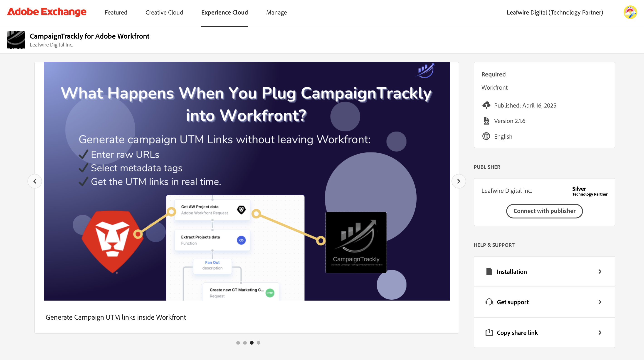This screenshot has height=360, width=644.
Task: Go to previous carousel slide
Action: coord(35,181)
